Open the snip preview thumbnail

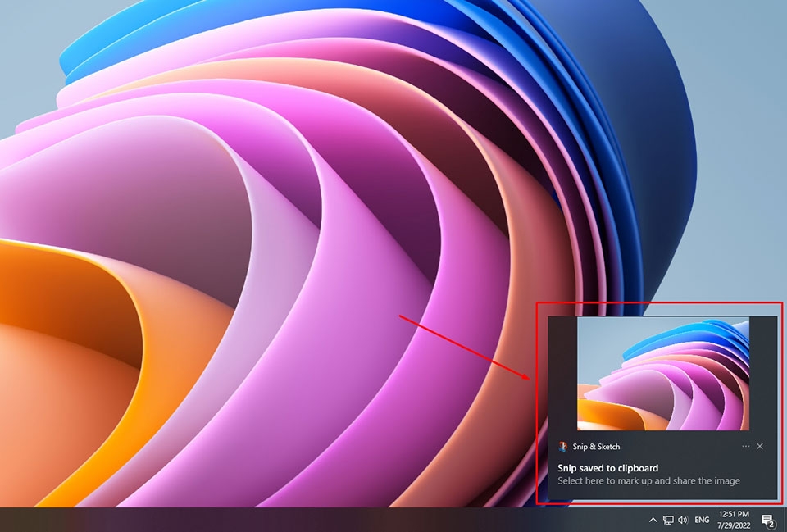point(663,374)
